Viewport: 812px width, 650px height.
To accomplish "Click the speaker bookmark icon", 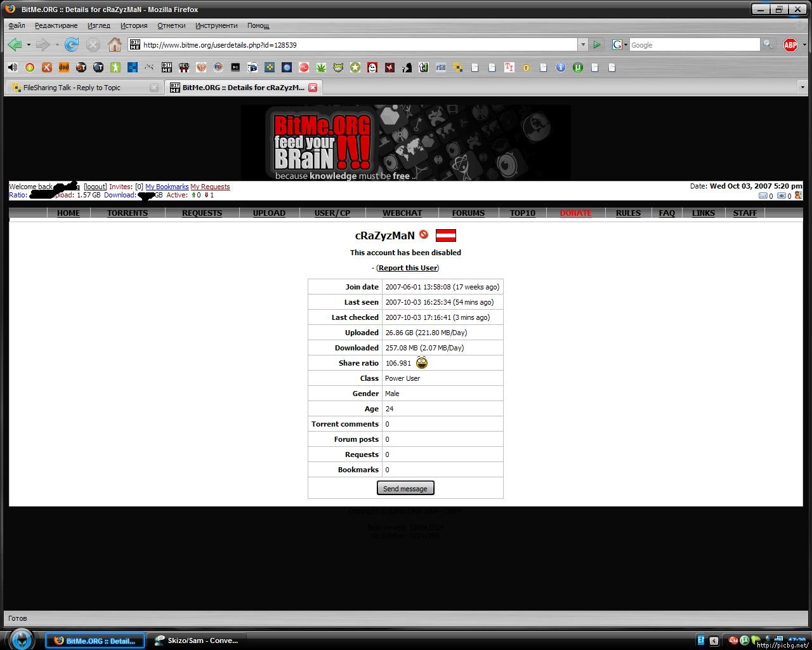I will pyautogui.click(x=13, y=67).
